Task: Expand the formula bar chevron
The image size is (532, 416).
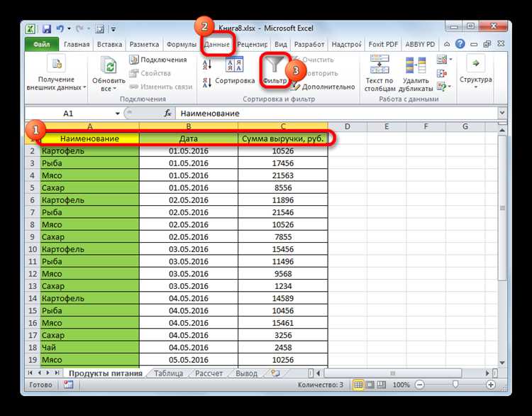Action: (x=502, y=113)
